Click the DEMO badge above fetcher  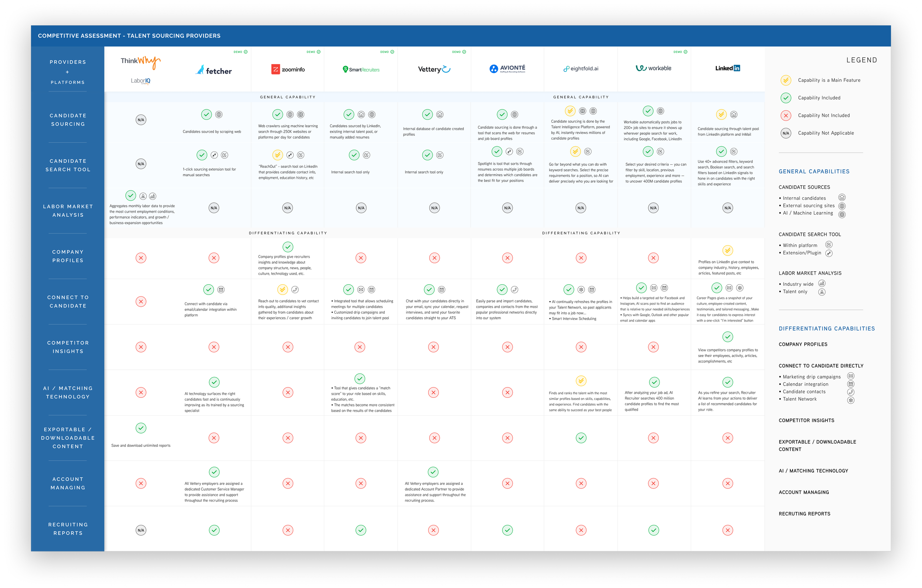[x=240, y=52]
